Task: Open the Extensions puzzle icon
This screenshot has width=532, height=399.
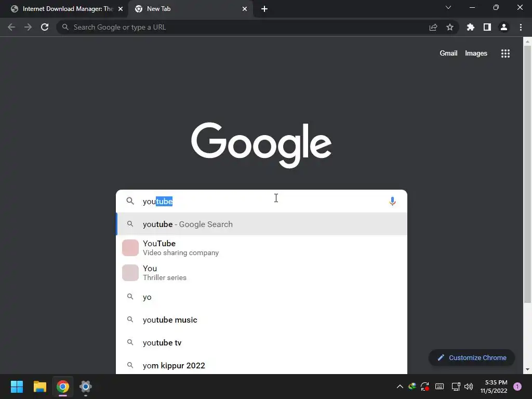Action: pyautogui.click(x=471, y=27)
